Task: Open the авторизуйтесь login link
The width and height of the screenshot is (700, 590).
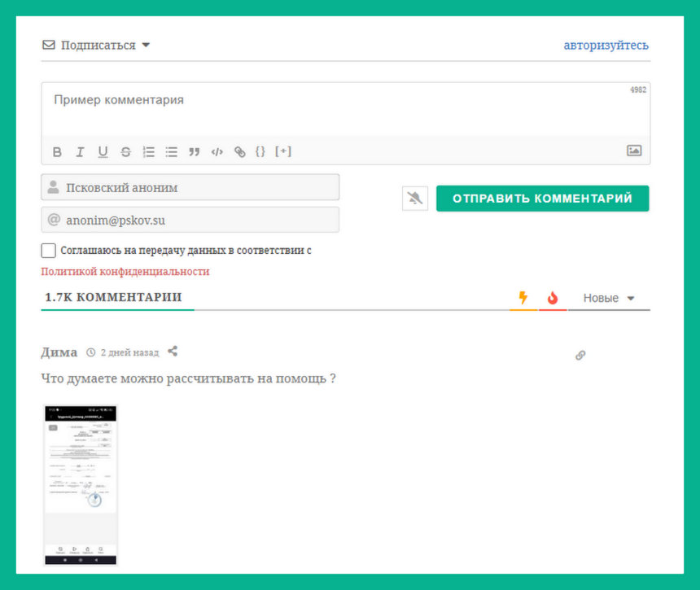Action: (x=606, y=46)
